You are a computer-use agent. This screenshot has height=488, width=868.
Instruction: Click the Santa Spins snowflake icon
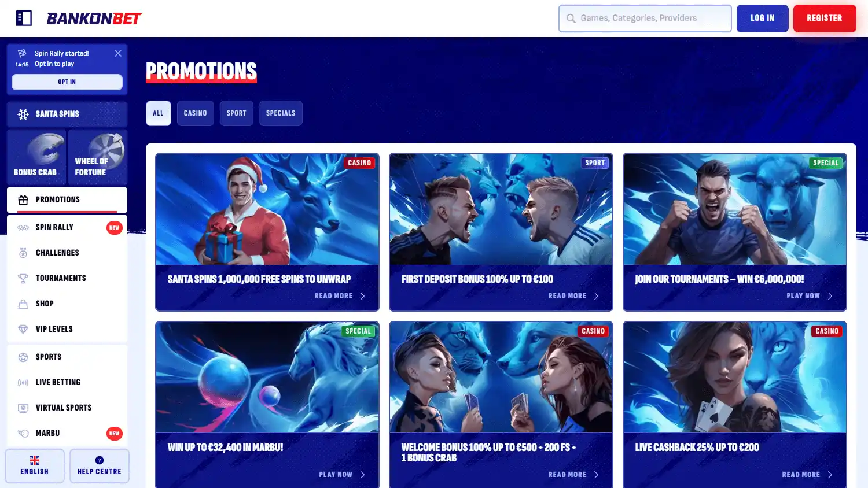coord(23,114)
